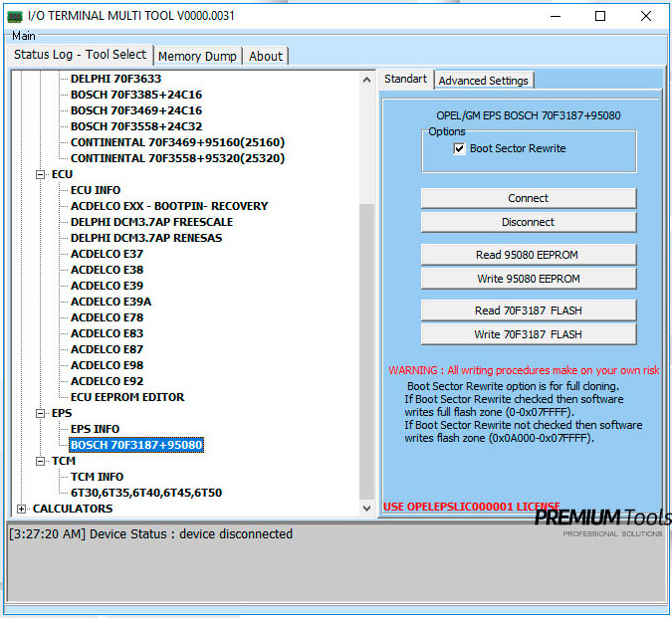Screen dimensions: 672x618
Task: Select ACDELCO E87 in tree
Action: pyautogui.click(x=107, y=349)
